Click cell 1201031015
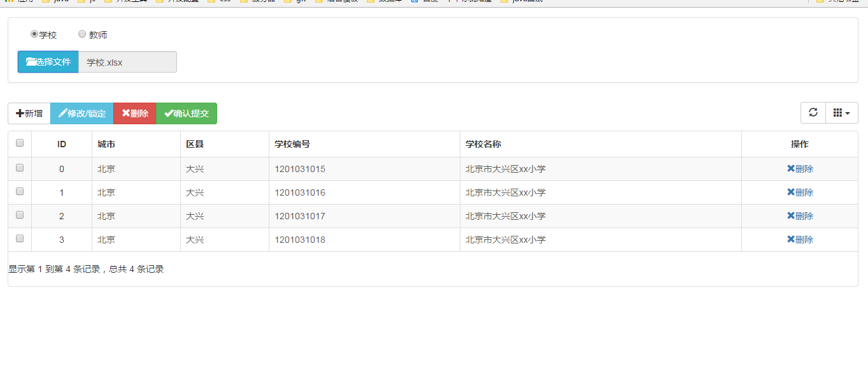 [365, 169]
